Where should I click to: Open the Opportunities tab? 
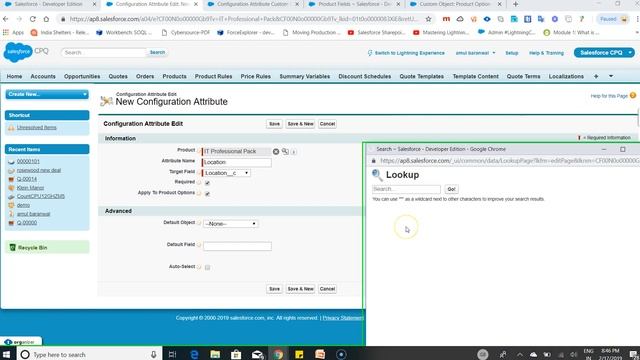(82, 76)
